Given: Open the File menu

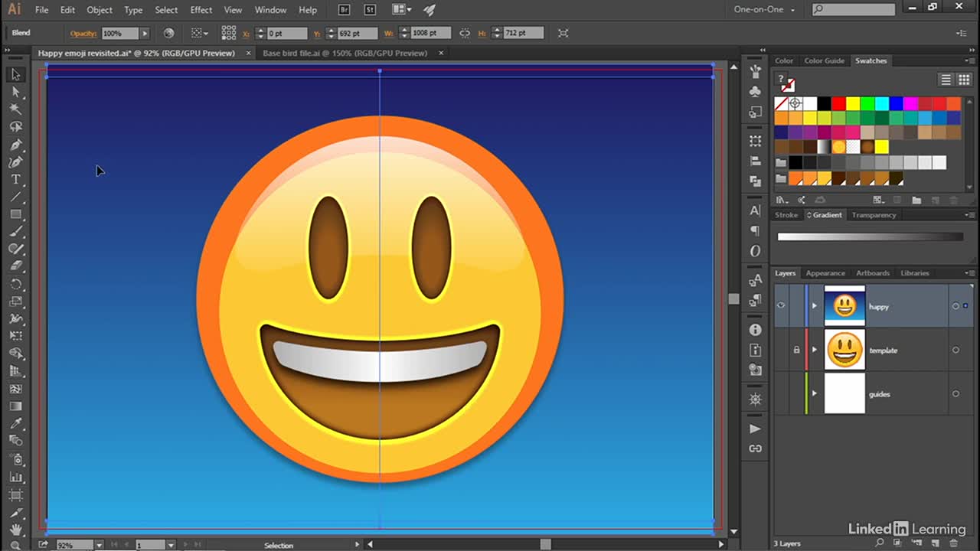Looking at the screenshot, I should pos(41,10).
